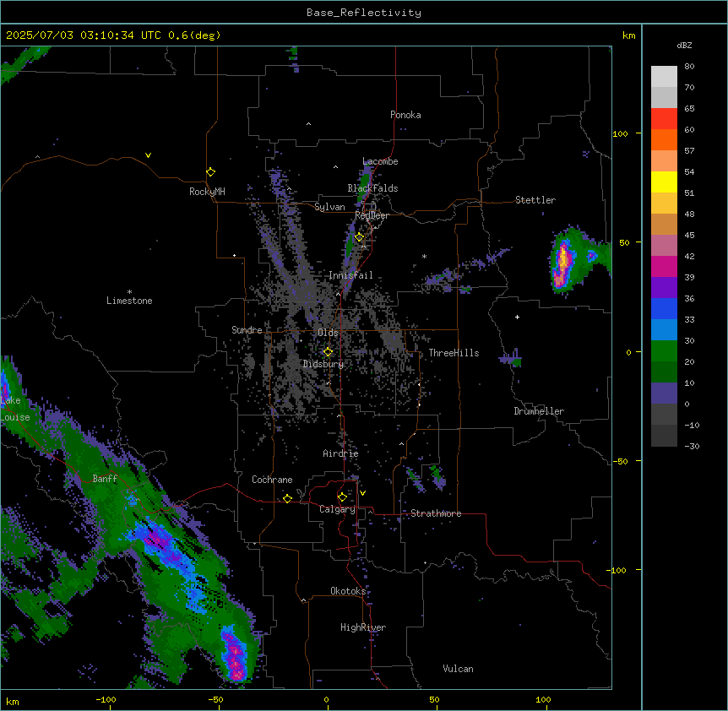The height and width of the screenshot is (711, 728).
Task: Click the Stettler city label
Action: pyautogui.click(x=535, y=200)
